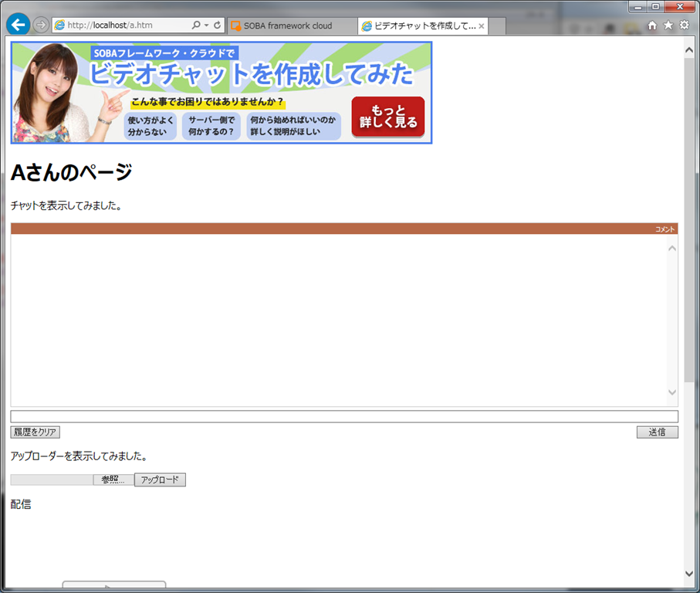
Task: Click the 参照... browse button
Action: point(113,479)
